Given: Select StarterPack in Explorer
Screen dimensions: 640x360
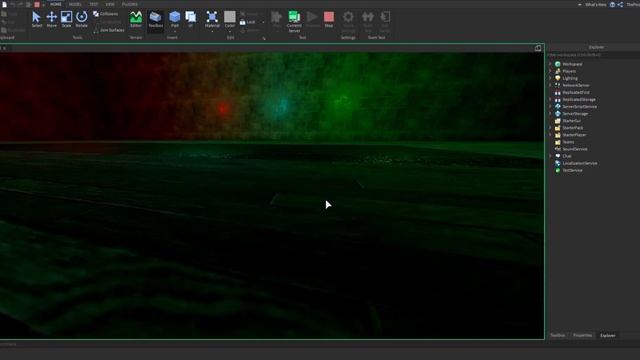Looking at the screenshot, I should [573, 128].
